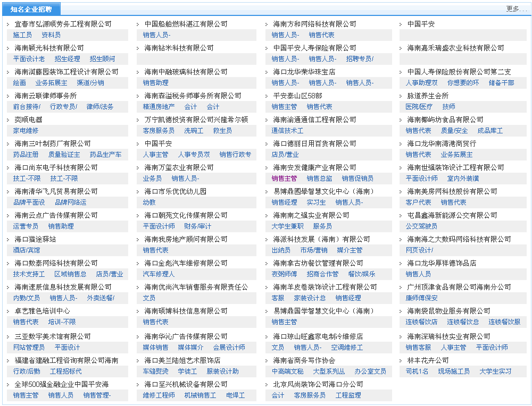Open the 维修工程师 job posting
The image size is (532, 406).
point(159,395)
